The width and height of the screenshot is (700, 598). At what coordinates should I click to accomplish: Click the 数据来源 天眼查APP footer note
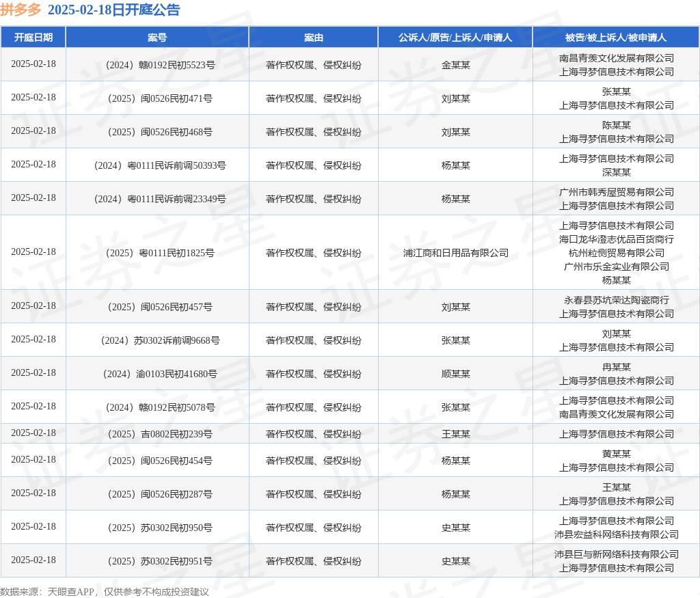coord(105,592)
